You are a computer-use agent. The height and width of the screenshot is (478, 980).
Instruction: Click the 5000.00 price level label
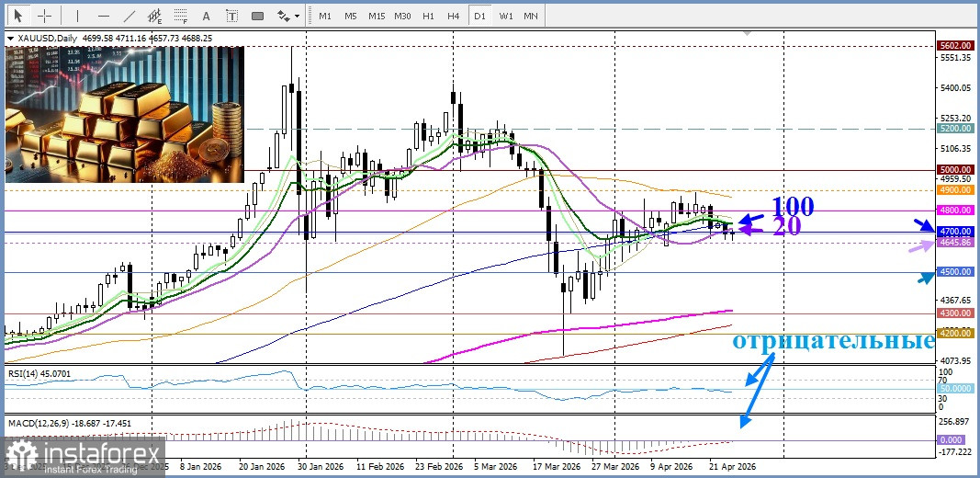[955, 170]
